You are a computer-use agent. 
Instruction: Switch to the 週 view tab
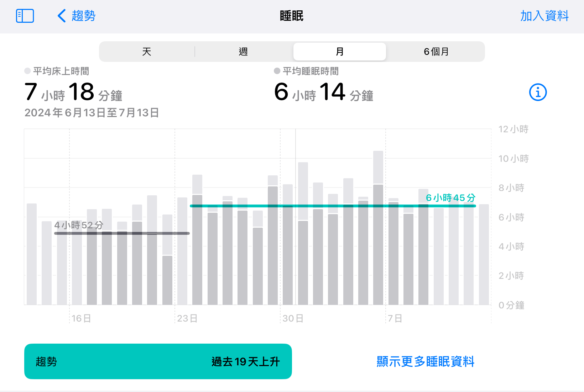click(243, 52)
